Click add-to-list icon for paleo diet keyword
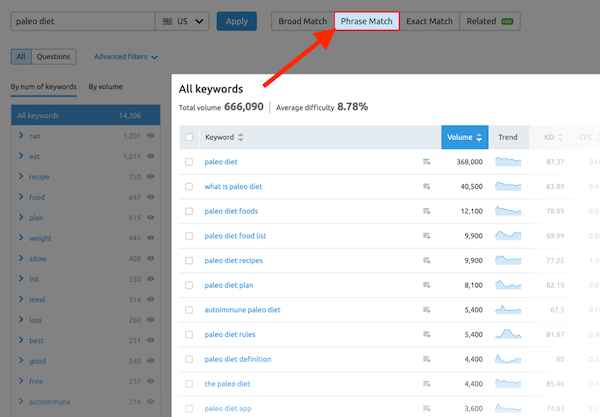600x417 pixels. pos(427,161)
